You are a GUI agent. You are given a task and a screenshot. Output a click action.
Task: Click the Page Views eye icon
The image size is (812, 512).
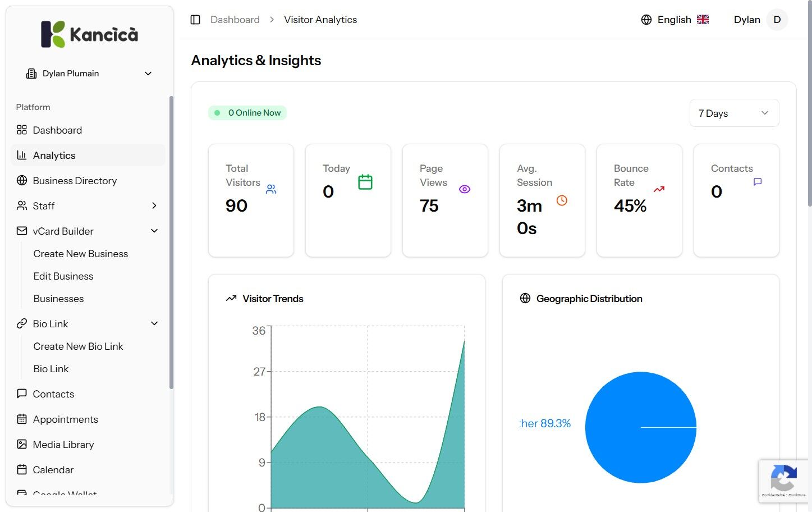465,189
